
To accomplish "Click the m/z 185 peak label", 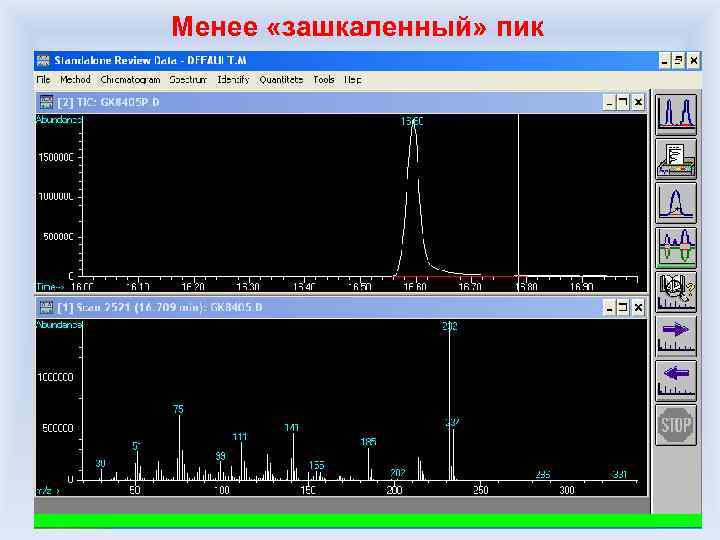I will [368, 441].
